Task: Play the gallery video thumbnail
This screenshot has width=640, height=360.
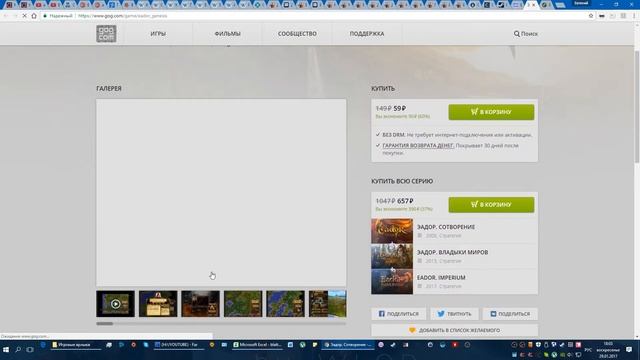Action: coord(116,304)
